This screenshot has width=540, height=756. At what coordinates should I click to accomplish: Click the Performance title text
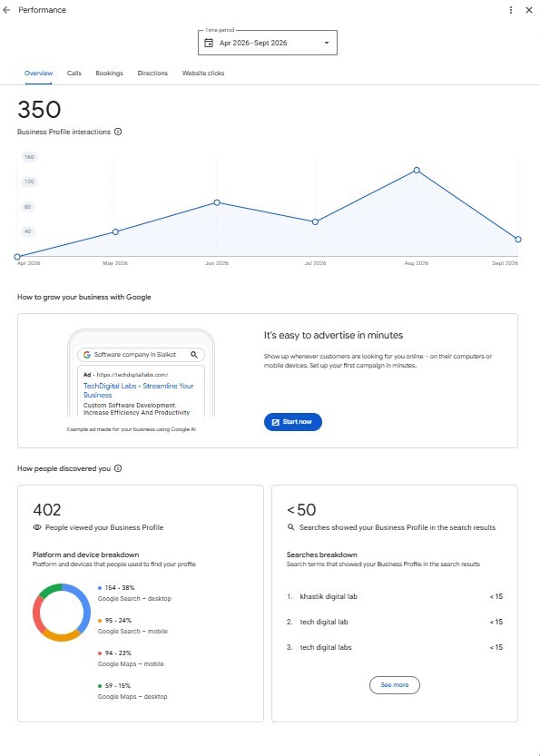tap(43, 10)
